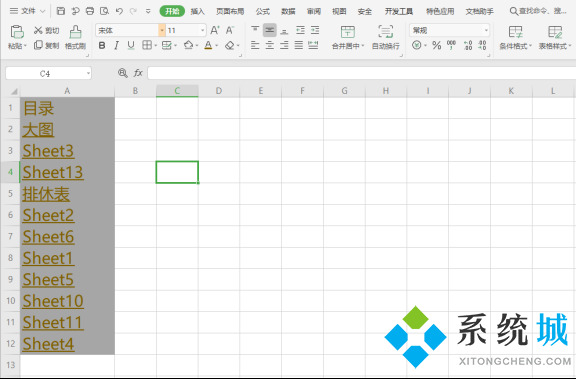
Task: Click into the formula bar input
Action: (x=361, y=73)
